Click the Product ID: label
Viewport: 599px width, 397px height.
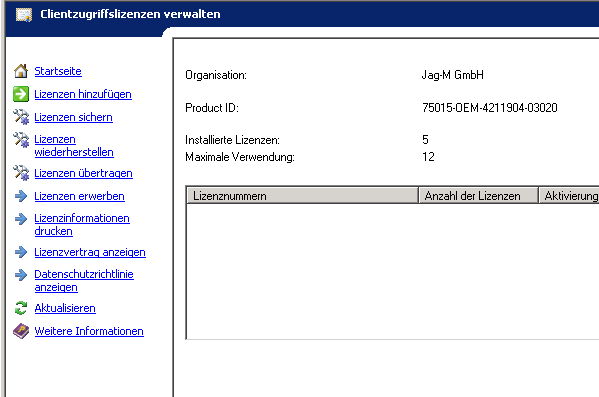(x=212, y=108)
